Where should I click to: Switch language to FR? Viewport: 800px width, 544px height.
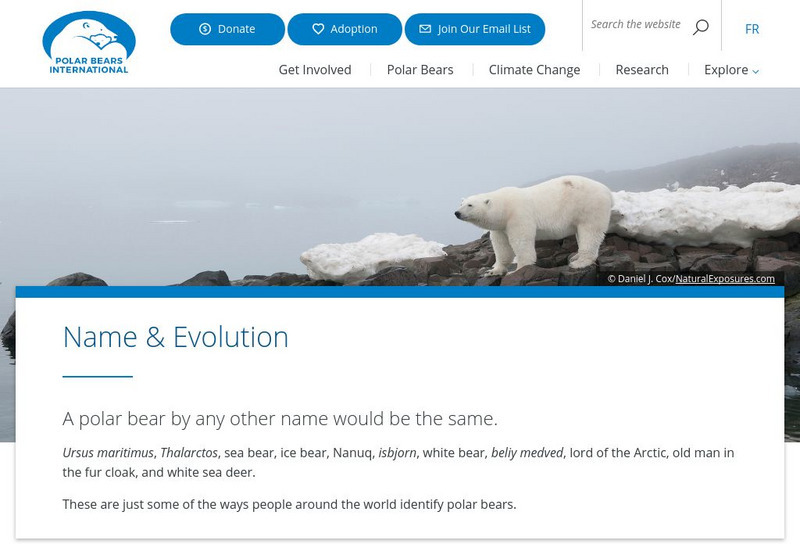[752, 29]
